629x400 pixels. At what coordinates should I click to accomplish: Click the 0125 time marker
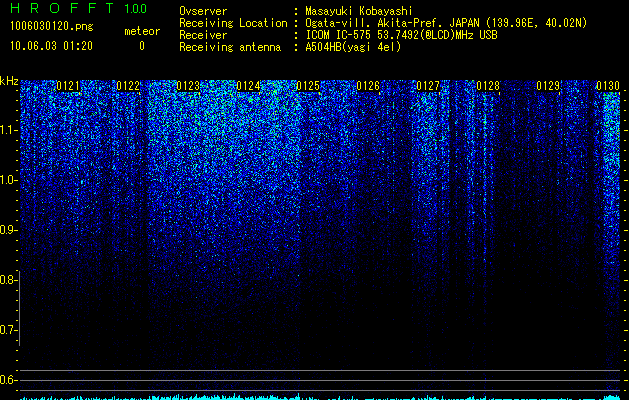tap(308, 86)
